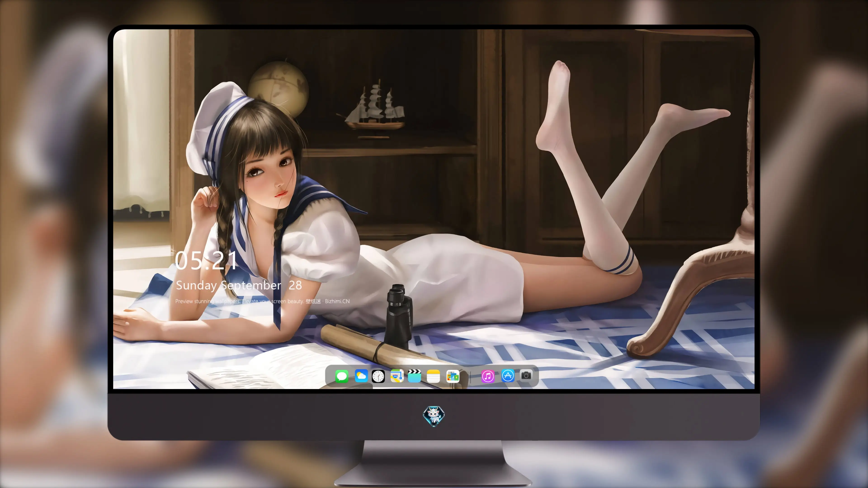Viewport: 868px width, 488px height.
Task: Open the green Messages app in the dock
Action: click(x=342, y=376)
